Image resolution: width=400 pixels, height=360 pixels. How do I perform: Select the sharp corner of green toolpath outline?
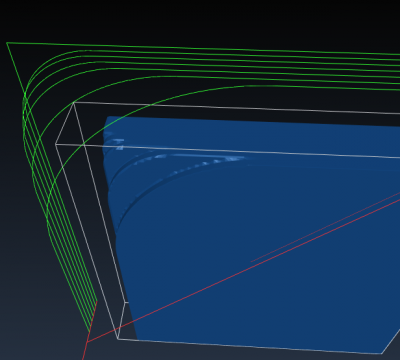coord(7,43)
